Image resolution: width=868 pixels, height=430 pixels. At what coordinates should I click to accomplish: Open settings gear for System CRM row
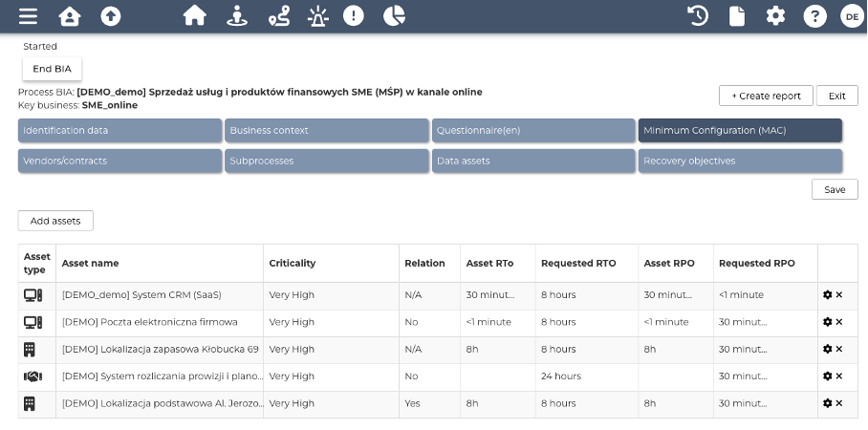point(828,295)
